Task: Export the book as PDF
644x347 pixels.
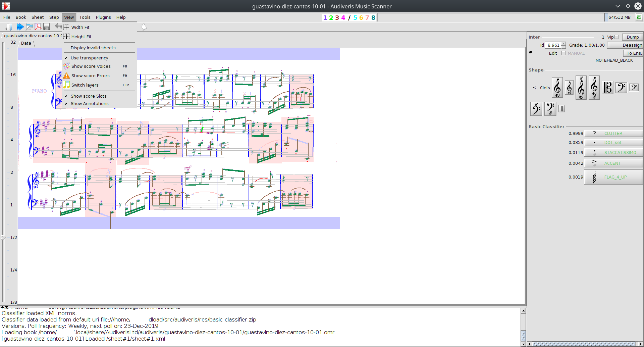Action: pyautogui.click(x=38, y=27)
